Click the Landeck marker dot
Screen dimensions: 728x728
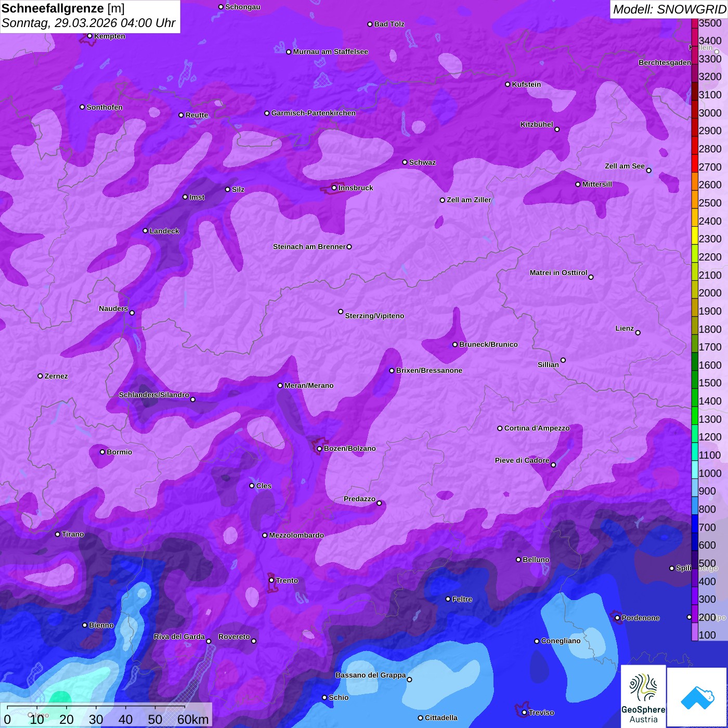(146, 231)
